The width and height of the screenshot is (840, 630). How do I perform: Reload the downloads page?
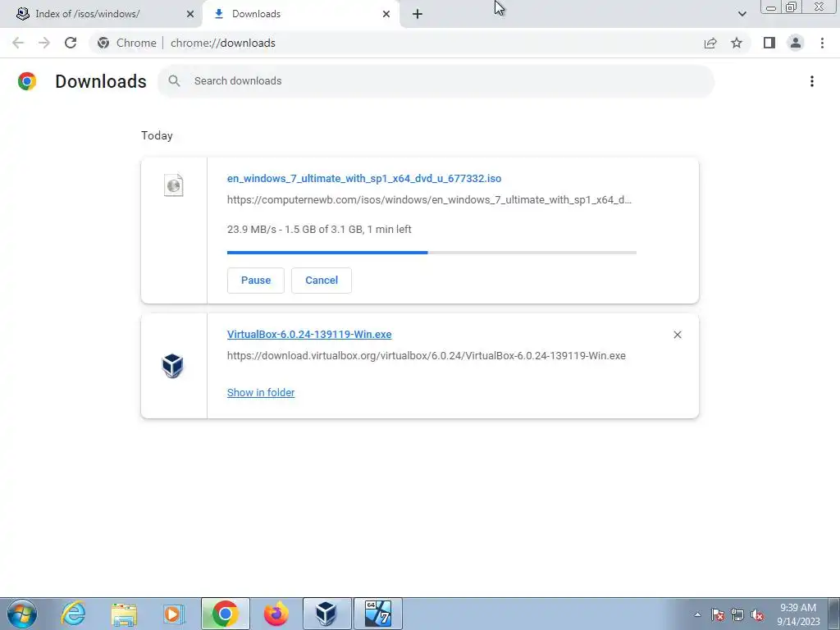71,43
